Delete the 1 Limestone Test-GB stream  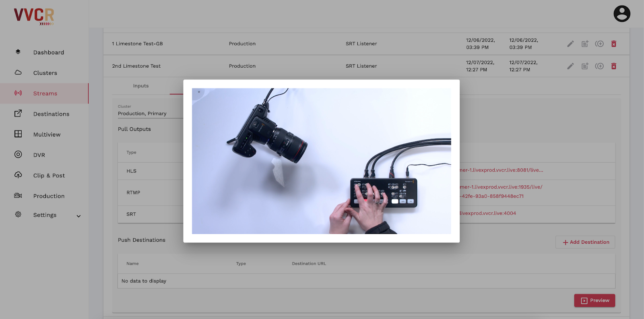(x=614, y=43)
